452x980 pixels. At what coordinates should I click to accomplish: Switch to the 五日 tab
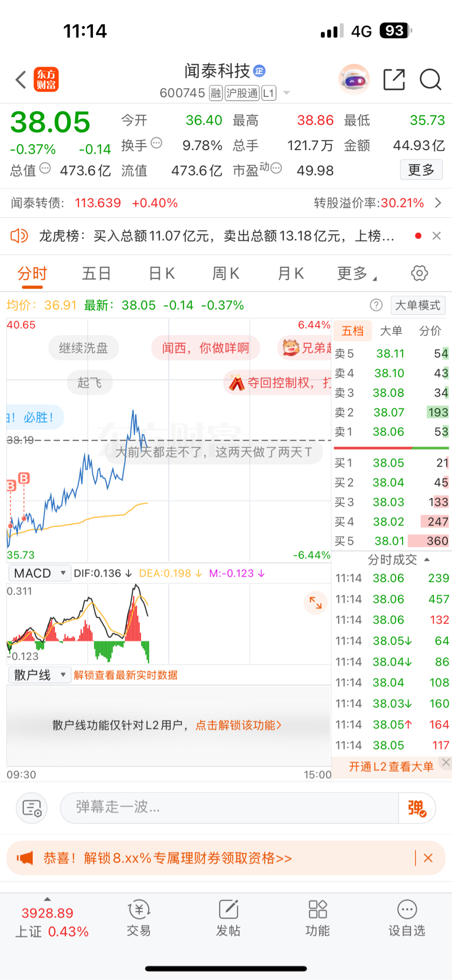[x=97, y=273]
